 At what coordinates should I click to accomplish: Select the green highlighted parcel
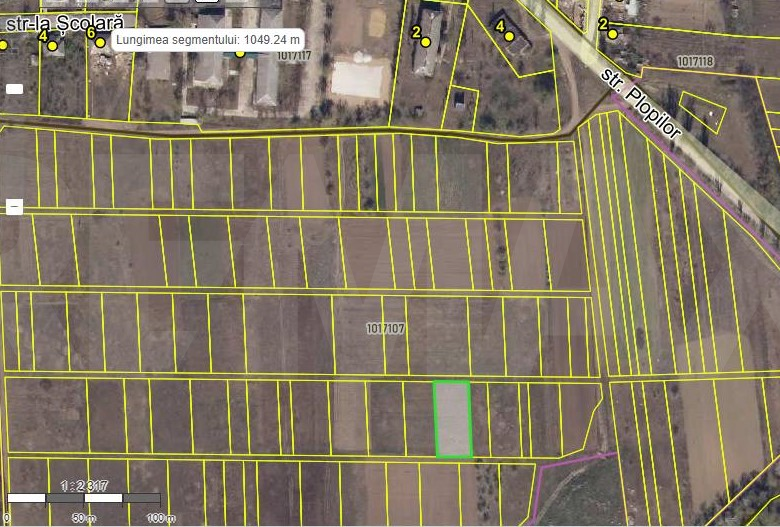[452, 419]
